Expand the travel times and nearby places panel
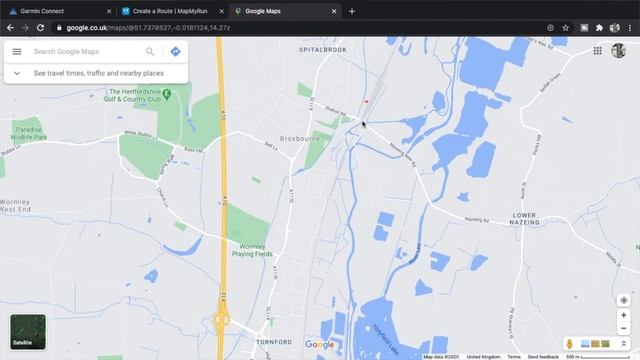640x360 pixels. (17, 73)
